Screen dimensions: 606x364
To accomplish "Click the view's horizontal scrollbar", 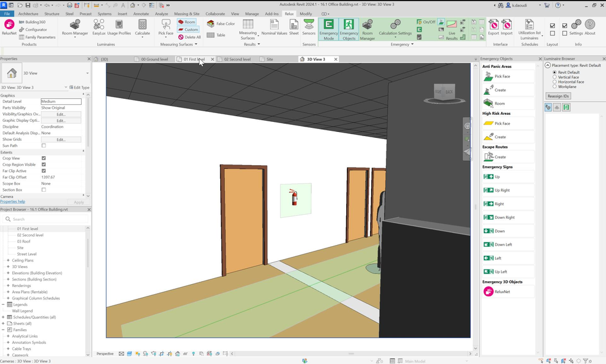I will pyautogui.click(x=351, y=353).
